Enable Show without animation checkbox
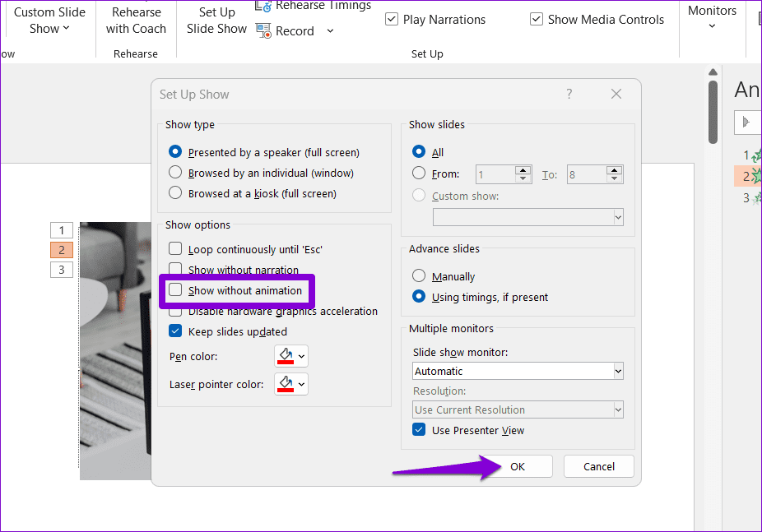Image resolution: width=762 pixels, height=532 pixels. click(175, 290)
